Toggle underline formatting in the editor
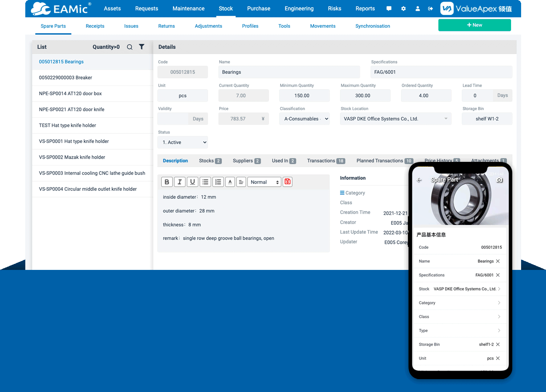Image resolution: width=546 pixels, height=392 pixels. point(193,182)
